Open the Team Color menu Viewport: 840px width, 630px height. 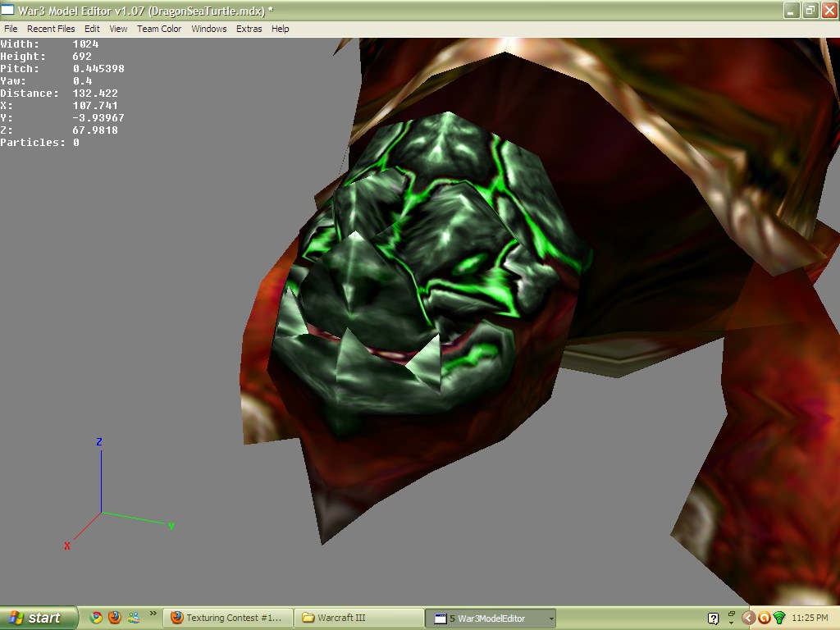pos(159,29)
